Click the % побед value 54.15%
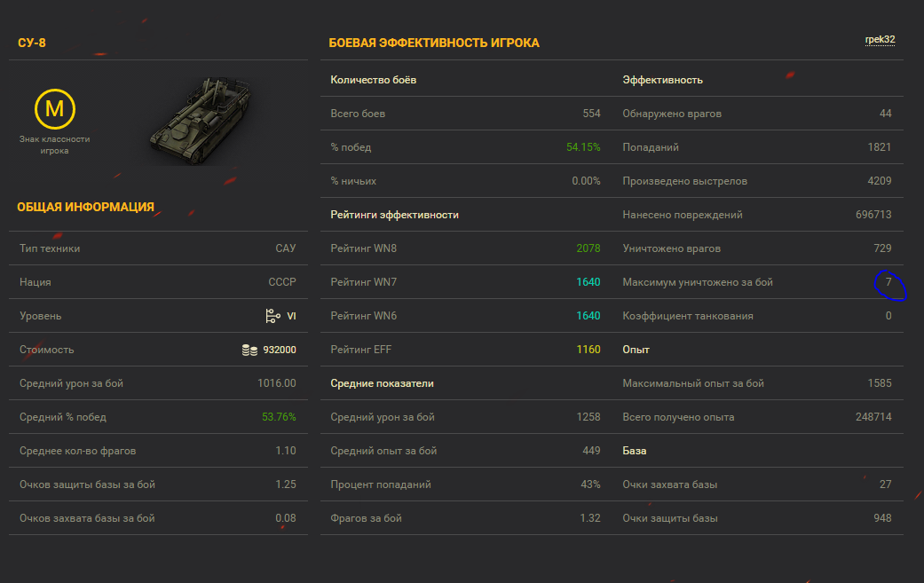This screenshot has height=583, width=924. click(583, 147)
